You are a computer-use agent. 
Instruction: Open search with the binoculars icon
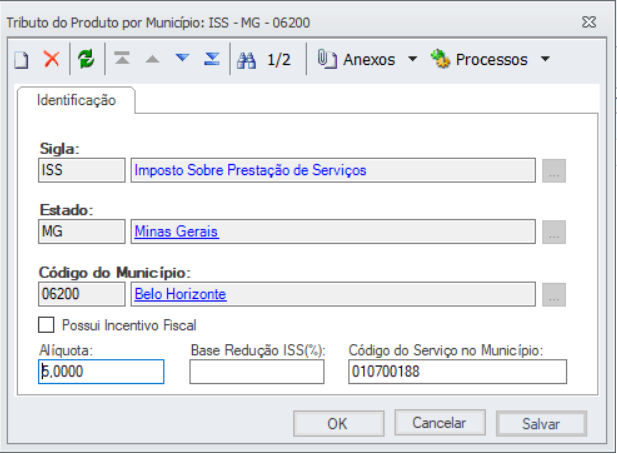pos(246,61)
